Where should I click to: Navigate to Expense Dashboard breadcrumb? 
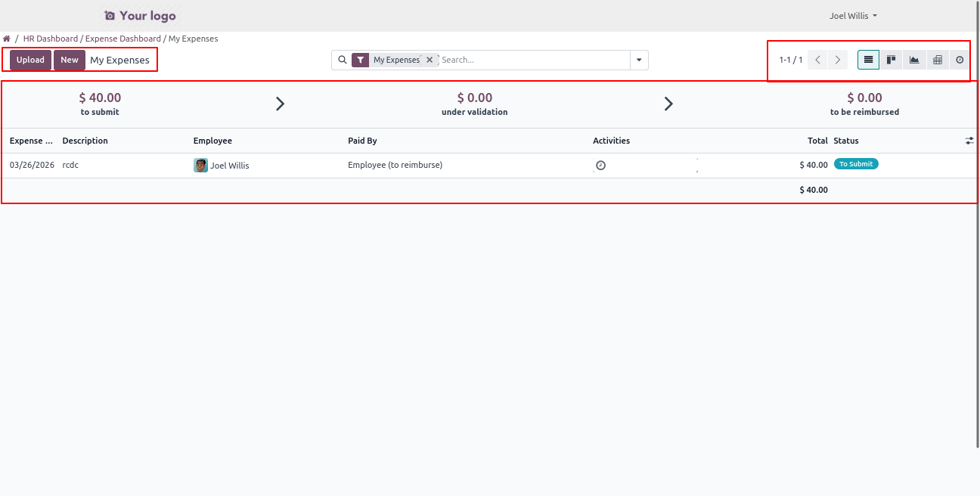point(122,39)
